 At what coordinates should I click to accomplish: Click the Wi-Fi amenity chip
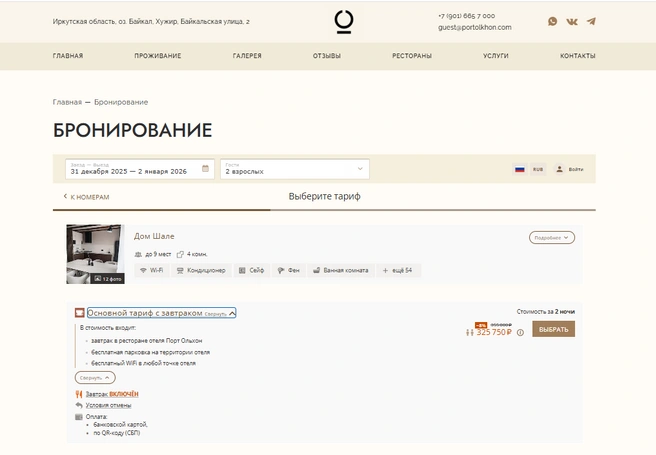pos(152,271)
